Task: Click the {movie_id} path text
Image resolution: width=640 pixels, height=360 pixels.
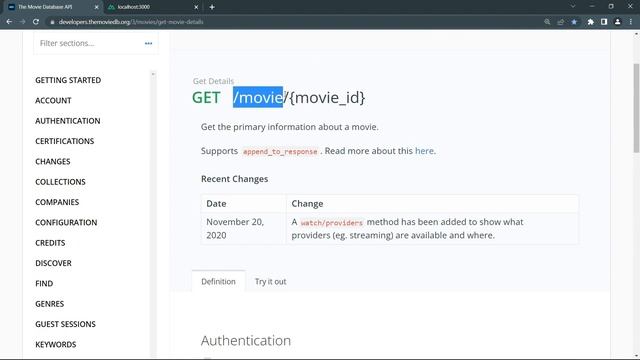Action: click(x=327, y=98)
